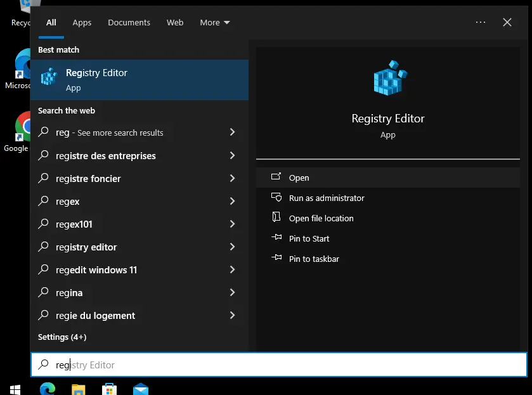Switch to the Web tab
The image size is (532, 395).
pos(175,22)
